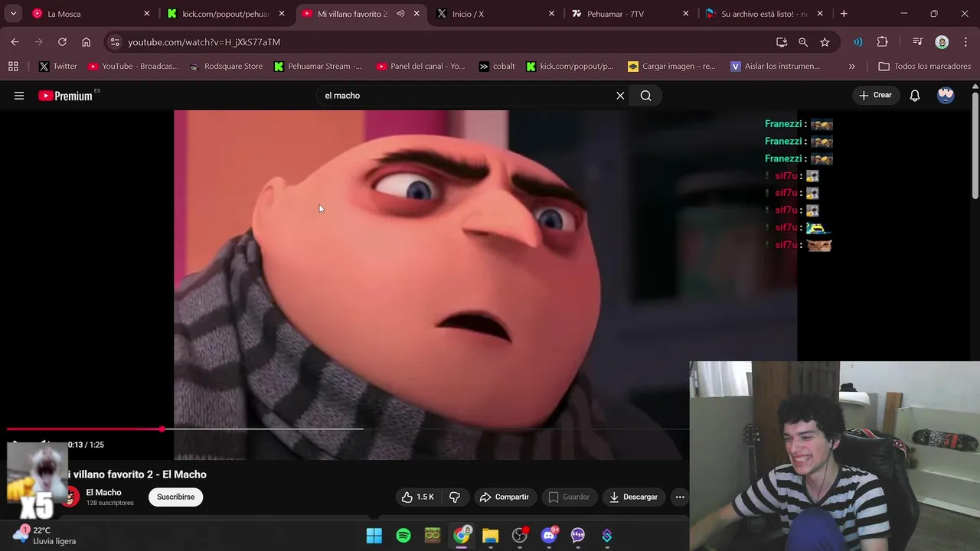
Task: Open Chrome three-dot menu
Action: point(965,42)
